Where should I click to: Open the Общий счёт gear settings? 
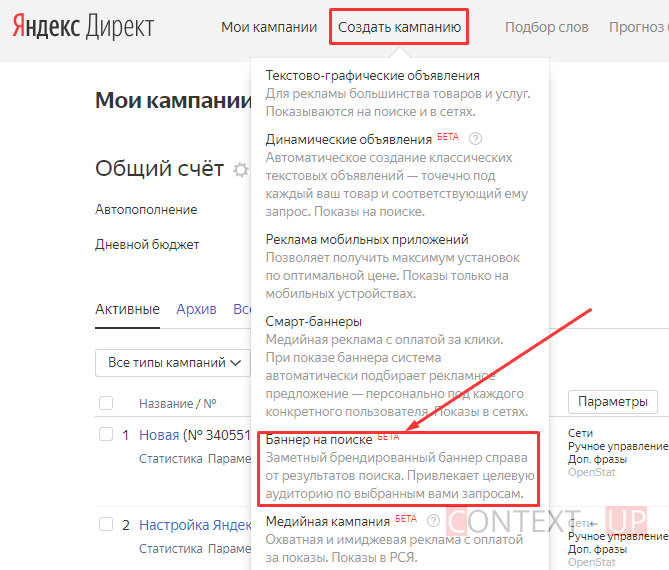point(241,170)
